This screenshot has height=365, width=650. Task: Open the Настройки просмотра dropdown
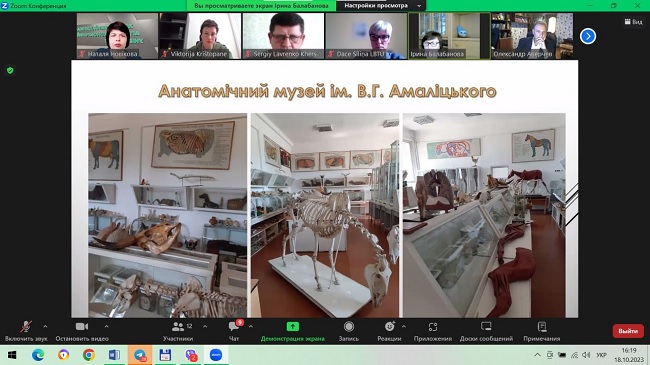coord(382,6)
